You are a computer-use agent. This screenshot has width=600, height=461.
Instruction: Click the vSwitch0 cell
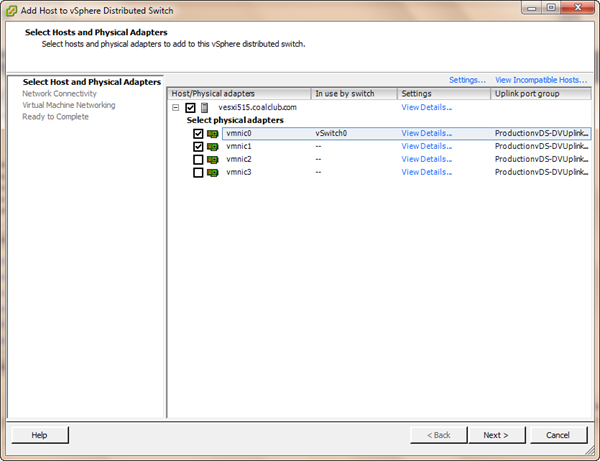click(x=331, y=133)
